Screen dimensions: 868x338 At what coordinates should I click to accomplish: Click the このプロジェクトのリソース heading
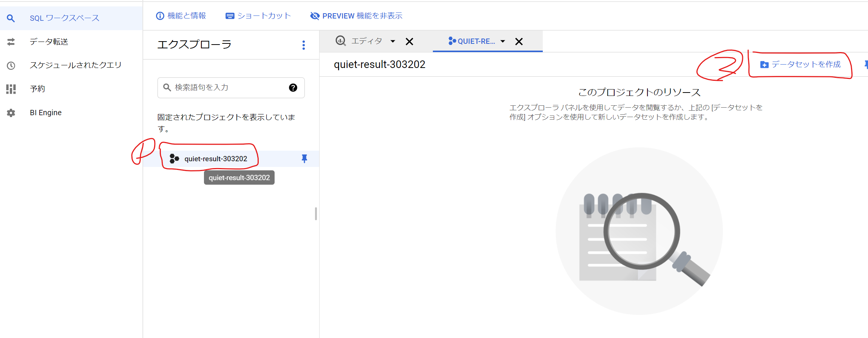[639, 92]
